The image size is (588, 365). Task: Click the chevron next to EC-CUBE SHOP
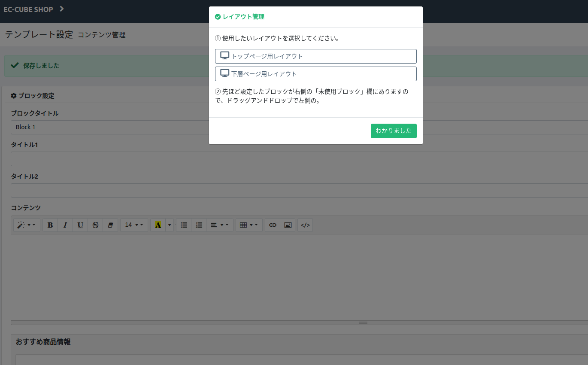62,9
